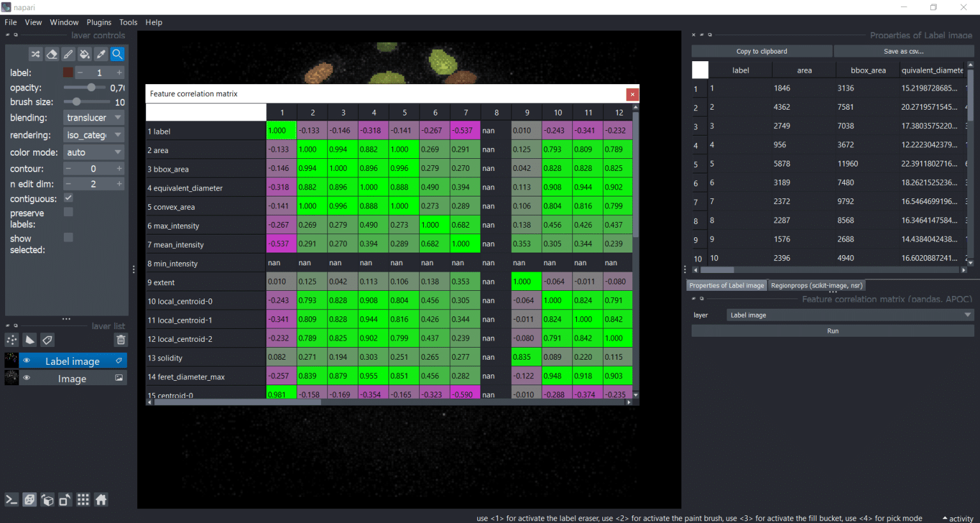
Task: Expand the rendering dropdown
Action: tap(94, 135)
